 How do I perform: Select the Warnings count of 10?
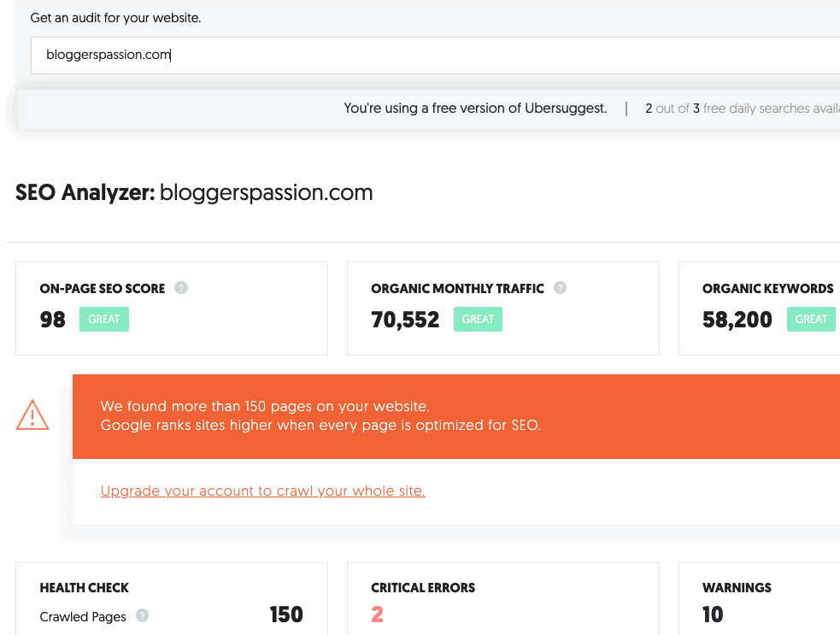[x=713, y=614]
